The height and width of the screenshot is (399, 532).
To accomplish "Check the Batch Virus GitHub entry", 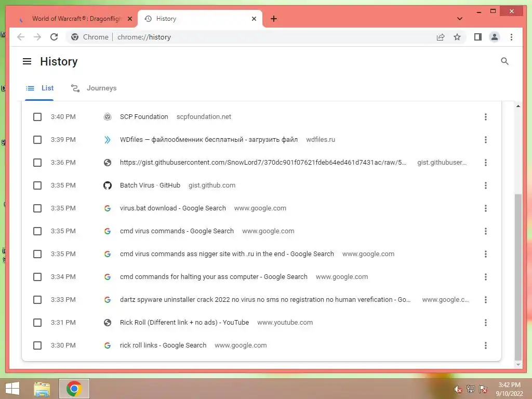I will click(37, 185).
